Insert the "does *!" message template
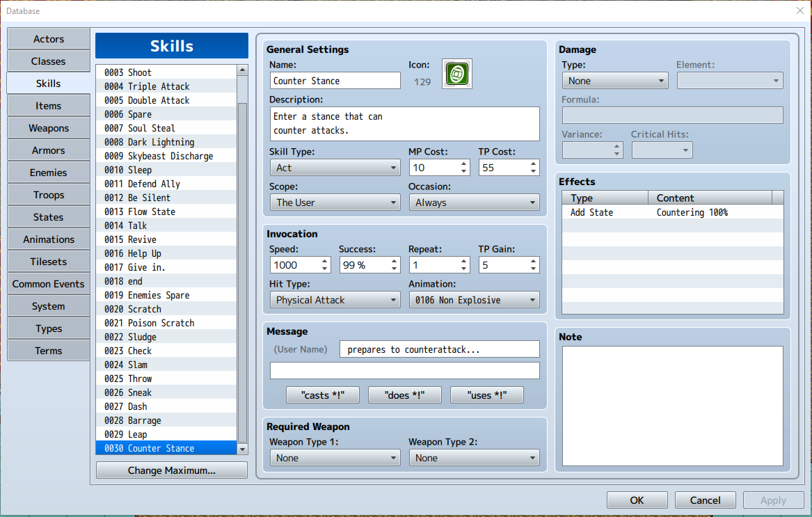 click(404, 395)
